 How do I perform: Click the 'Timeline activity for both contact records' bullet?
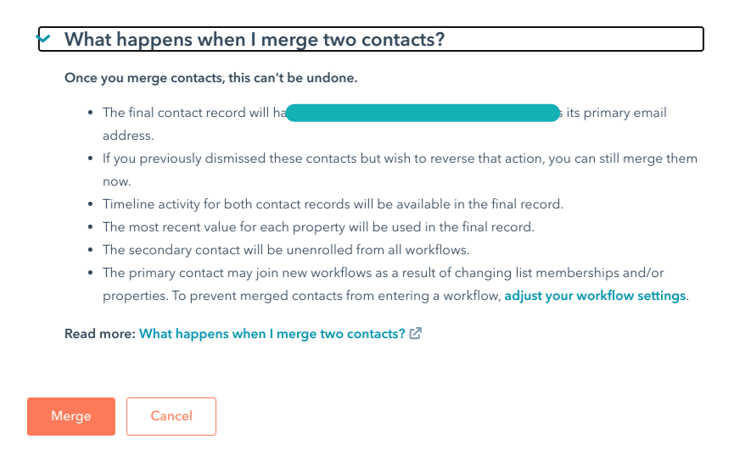(333, 204)
